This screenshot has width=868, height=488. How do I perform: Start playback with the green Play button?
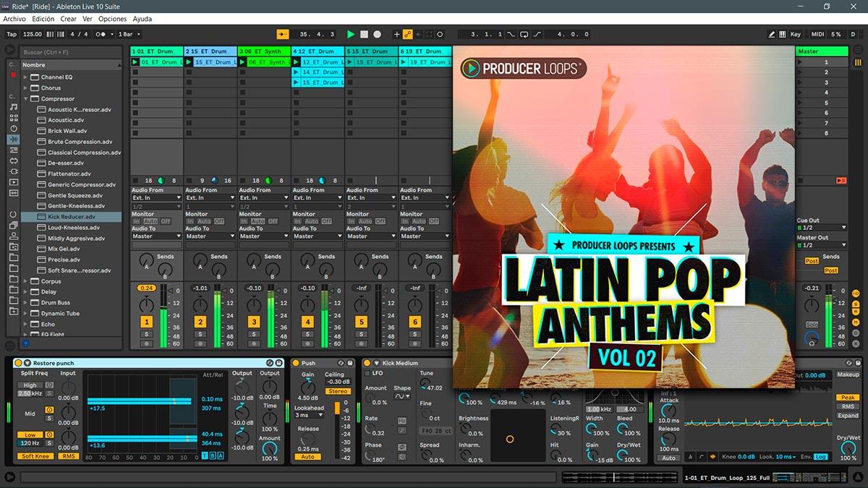(x=351, y=34)
